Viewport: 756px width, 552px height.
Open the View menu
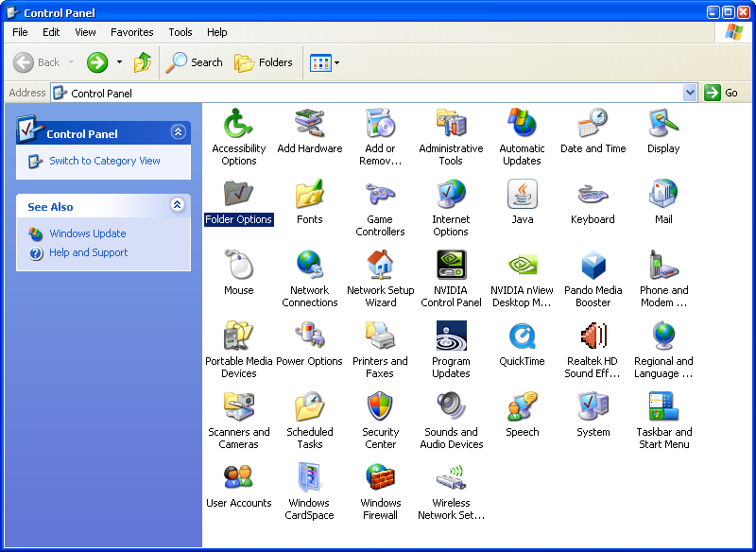[85, 32]
